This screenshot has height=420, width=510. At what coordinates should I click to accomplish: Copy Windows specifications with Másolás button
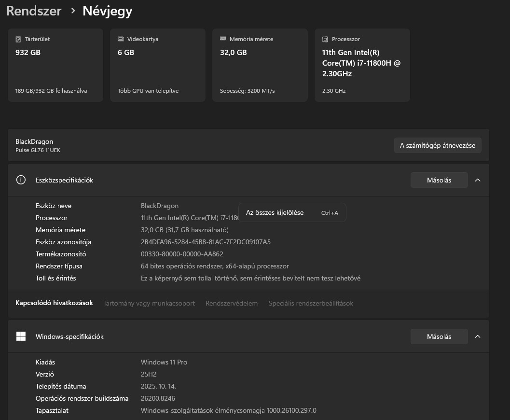tap(439, 336)
